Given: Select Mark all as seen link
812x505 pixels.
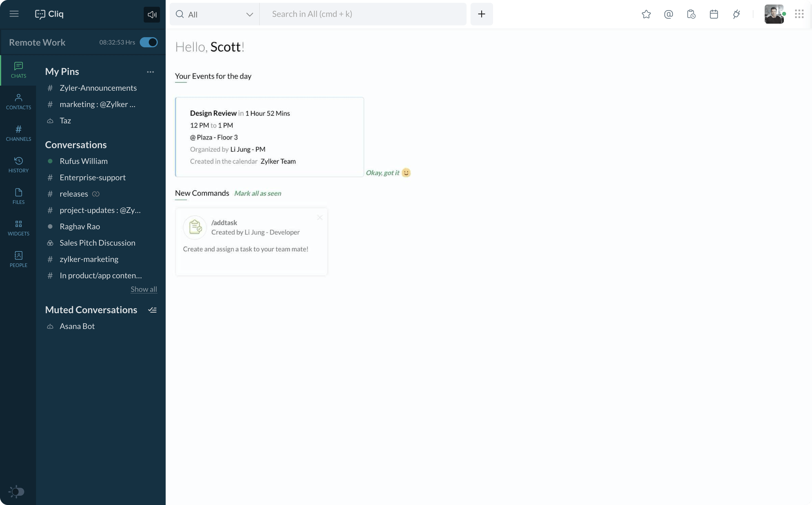Looking at the screenshot, I should click(257, 193).
